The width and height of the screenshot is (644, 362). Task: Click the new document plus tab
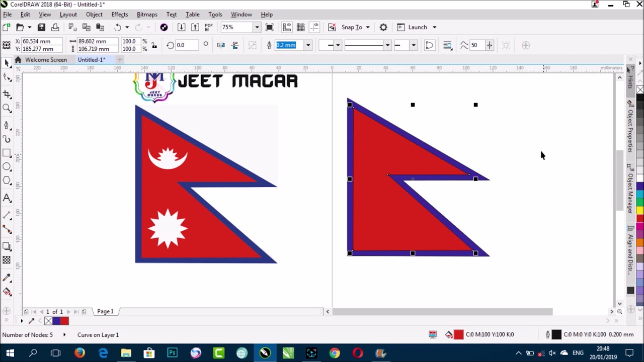coord(120,60)
